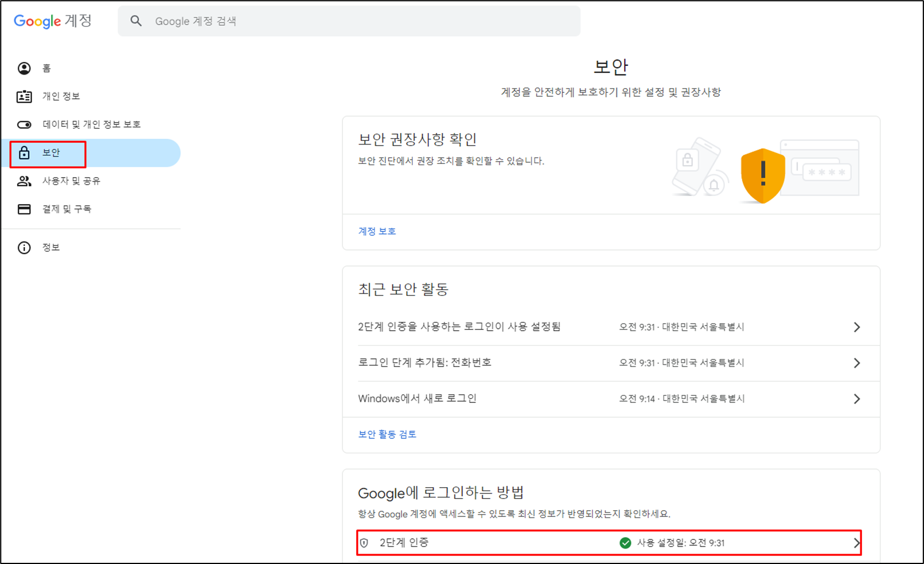
Task: Click 오전 9:14 · 대한민국 서울특별시 timestamp
Action: (x=682, y=399)
